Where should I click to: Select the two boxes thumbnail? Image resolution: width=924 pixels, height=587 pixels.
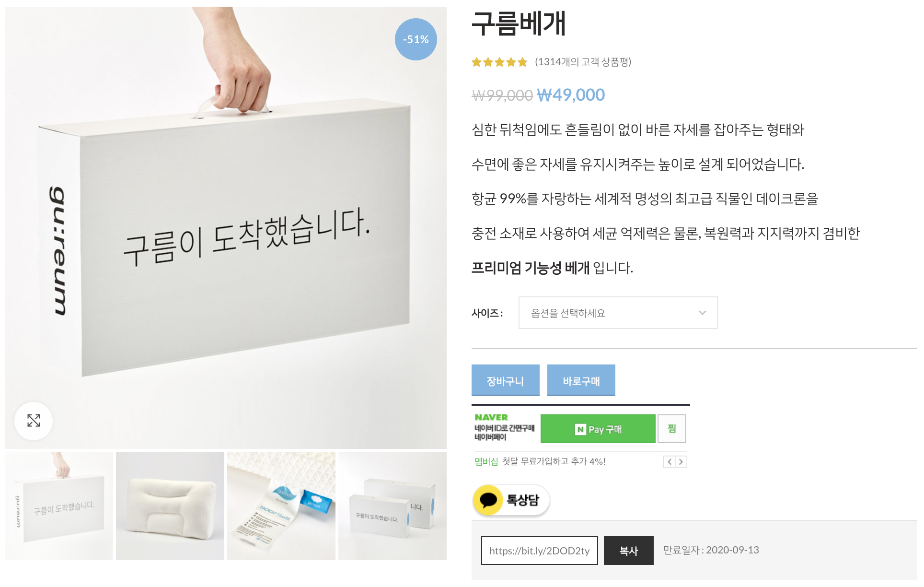(393, 506)
